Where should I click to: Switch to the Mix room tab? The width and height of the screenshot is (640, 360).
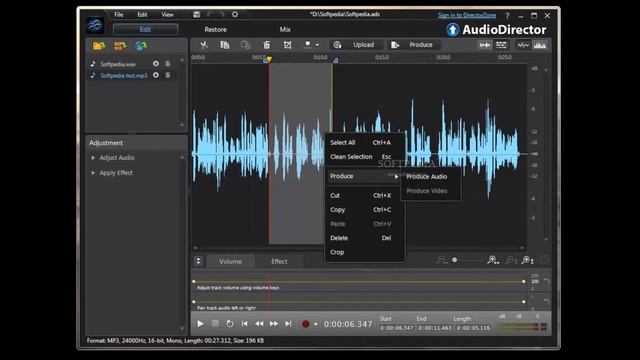[x=285, y=29]
